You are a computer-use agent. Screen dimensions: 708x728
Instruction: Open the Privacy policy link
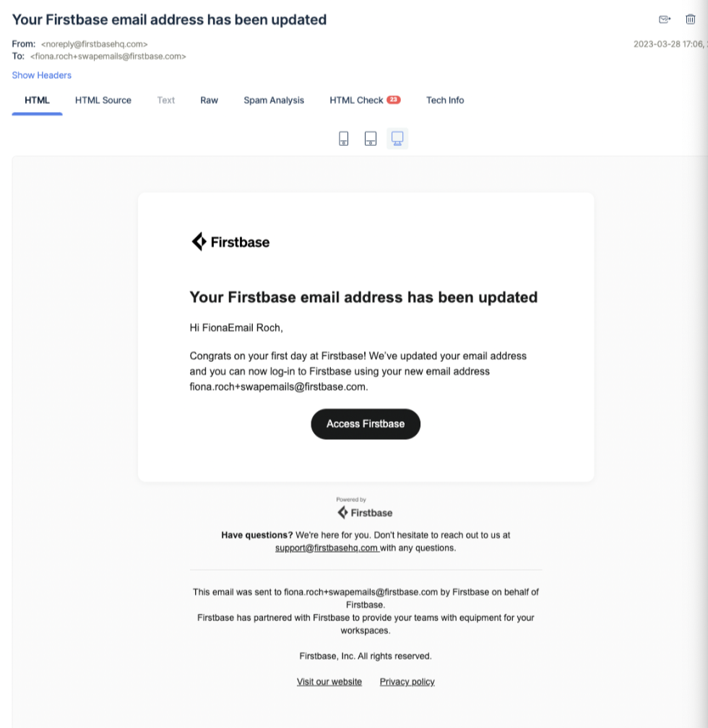[407, 682]
